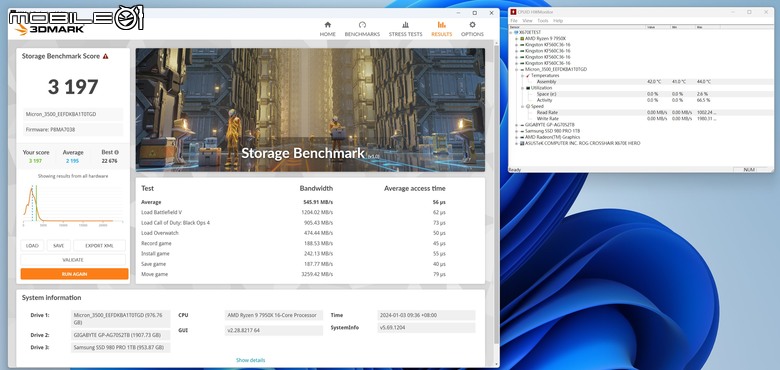This screenshot has height=370, width=780.
Task: Select the Results tab
Action: pyautogui.click(x=442, y=29)
